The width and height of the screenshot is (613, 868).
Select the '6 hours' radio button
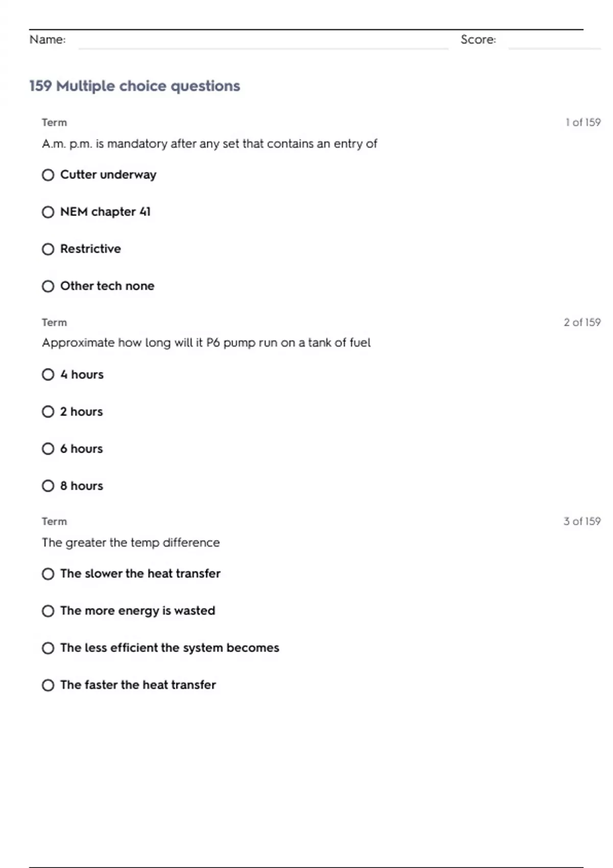[48, 449]
